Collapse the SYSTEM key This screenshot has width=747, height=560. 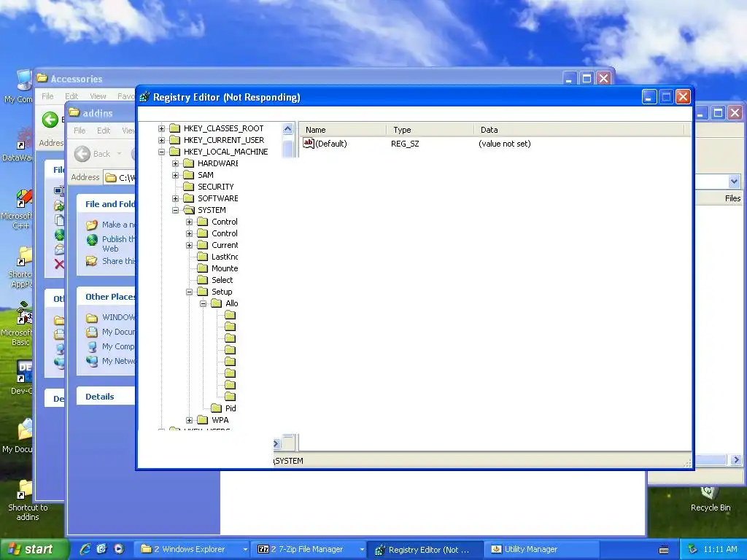pos(175,210)
